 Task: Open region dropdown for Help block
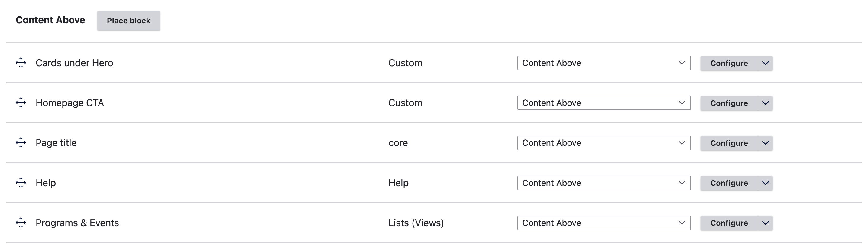604,183
